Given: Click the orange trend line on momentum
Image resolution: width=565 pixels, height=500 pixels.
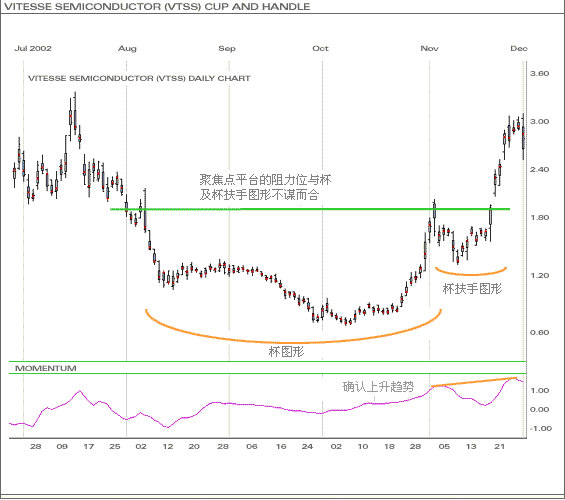Looking at the screenshot, I should (x=474, y=382).
